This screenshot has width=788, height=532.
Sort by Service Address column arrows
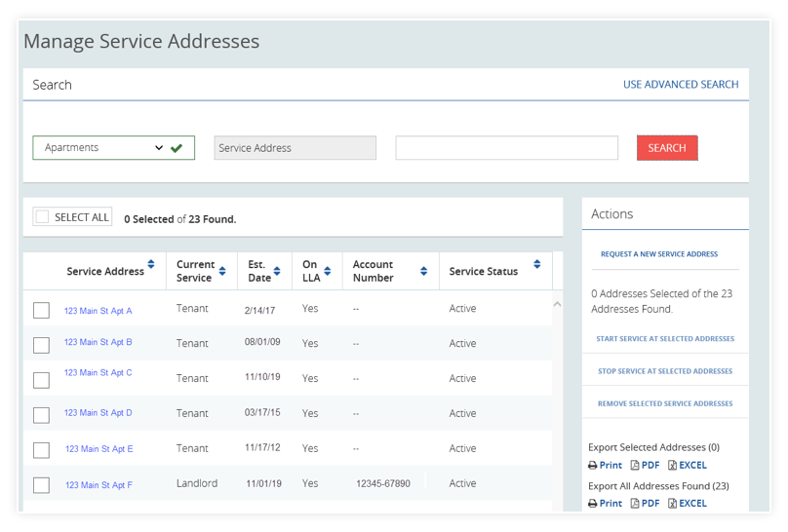pos(151,265)
